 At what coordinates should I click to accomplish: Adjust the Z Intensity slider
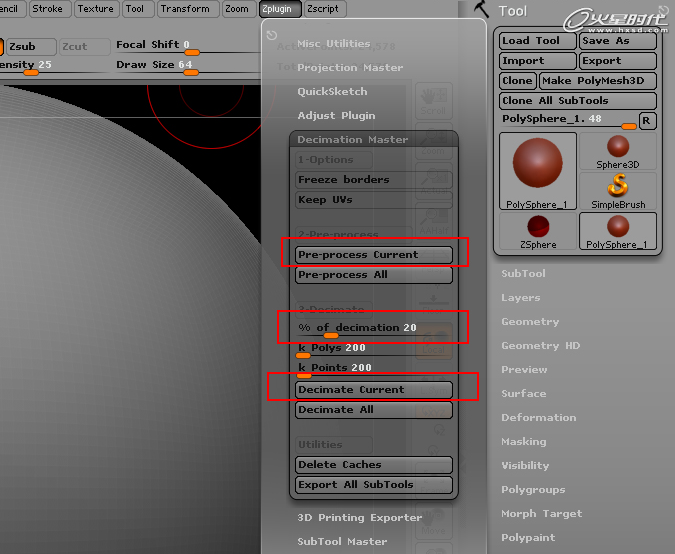54,67
